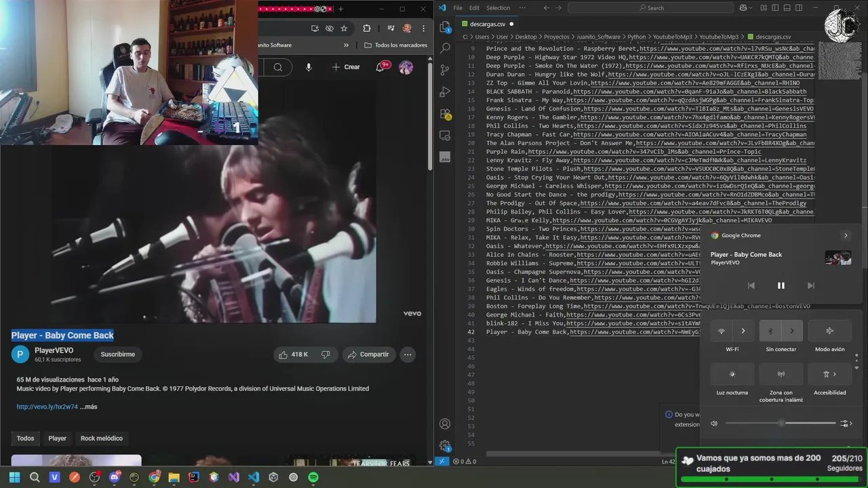The width and height of the screenshot is (868, 488).
Task: Open the Selection menu in VS Code
Action: (x=498, y=8)
